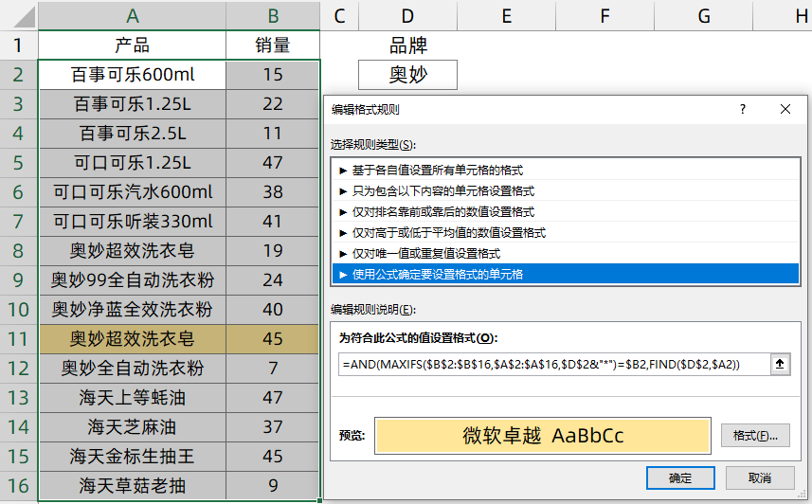The height and width of the screenshot is (504, 812).
Task: Select row 2 header
Action: click(x=18, y=75)
